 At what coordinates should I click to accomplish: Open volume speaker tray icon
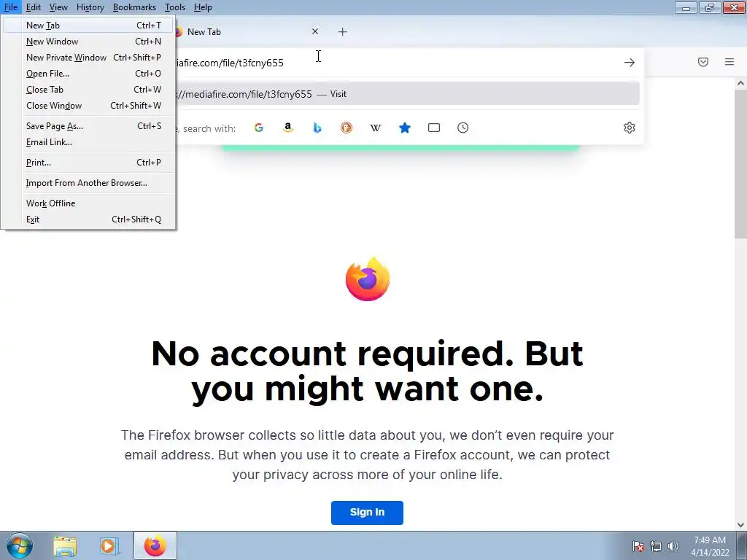673,546
